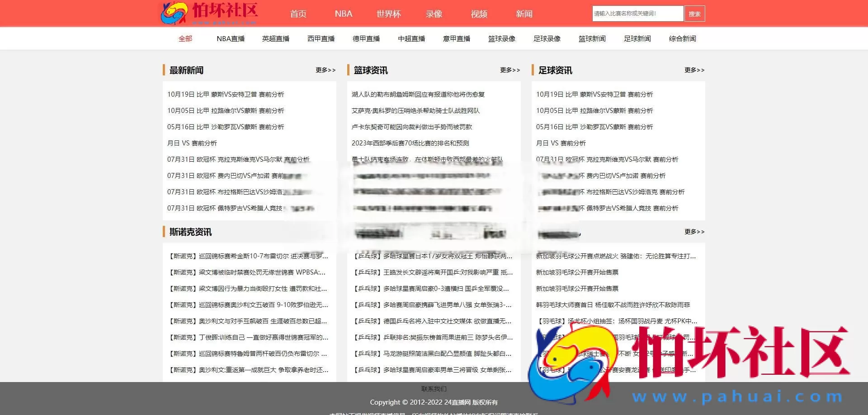Select the 录像 navigation item
The image size is (868, 415).
(x=433, y=14)
